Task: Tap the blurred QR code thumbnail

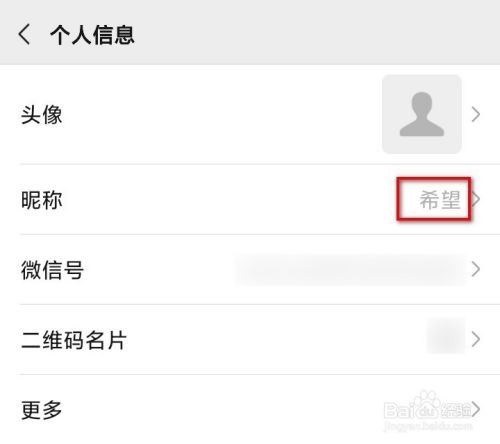Action: [x=446, y=335]
